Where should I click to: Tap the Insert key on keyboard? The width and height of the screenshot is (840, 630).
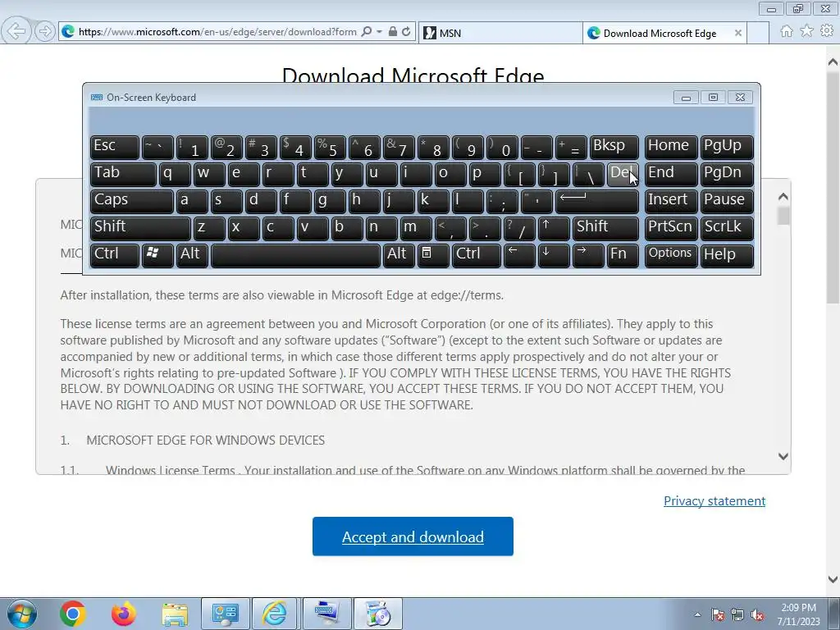tap(671, 200)
